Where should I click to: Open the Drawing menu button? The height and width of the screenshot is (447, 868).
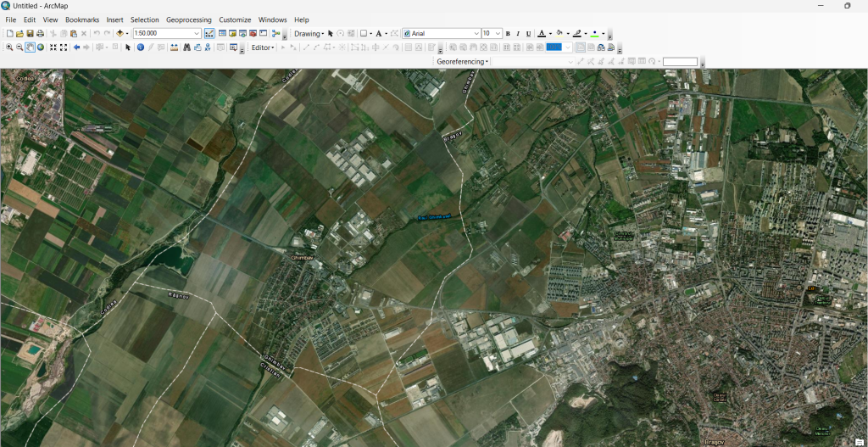[309, 33]
